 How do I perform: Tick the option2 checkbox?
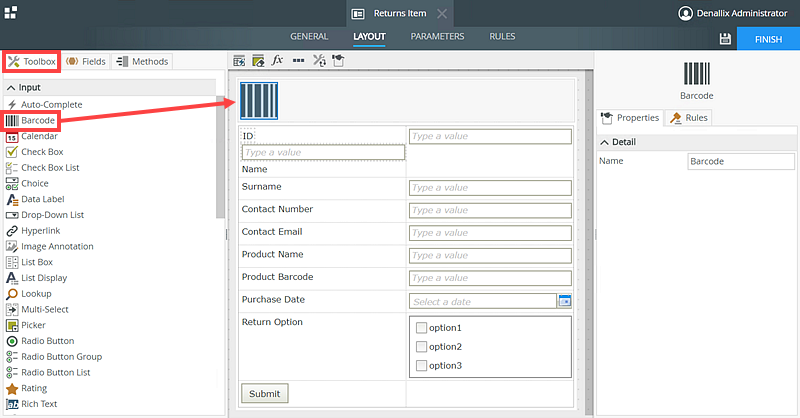[x=421, y=347]
